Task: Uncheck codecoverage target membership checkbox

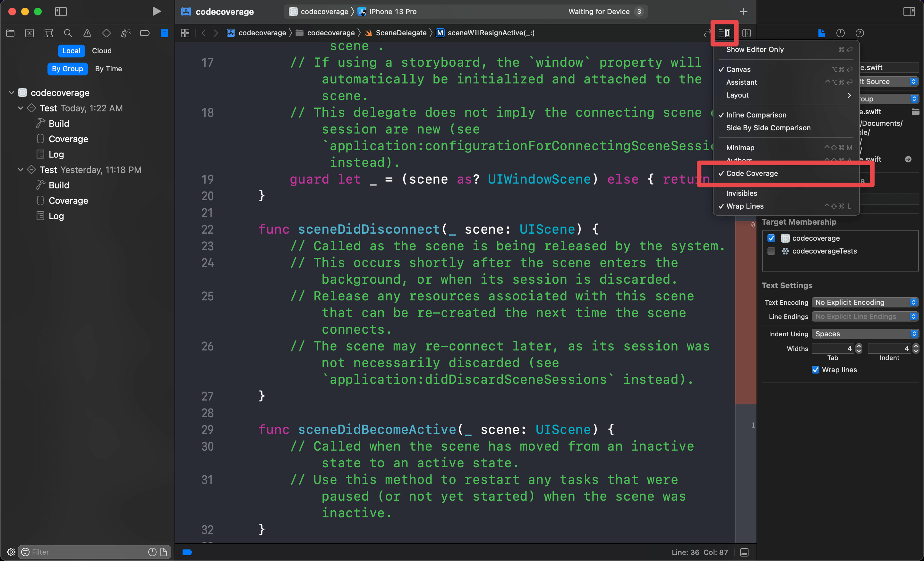Action: [x=771, y=238]
